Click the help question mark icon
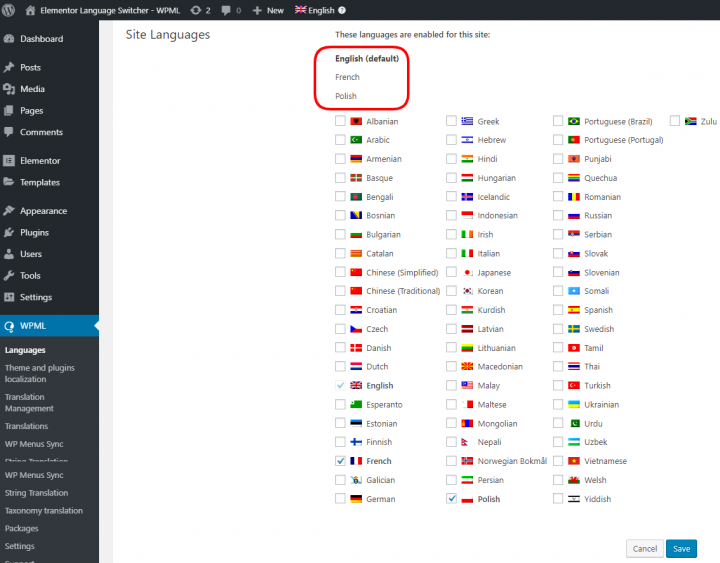This screenshot has width=720, height=563. coord(342,10)
